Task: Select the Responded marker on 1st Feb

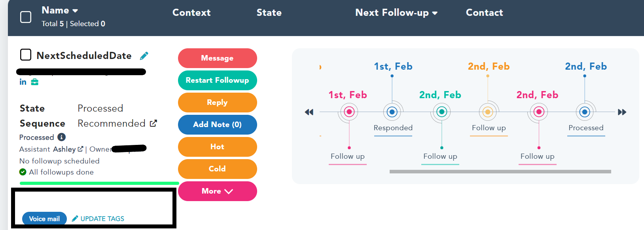Action: [x=392, y=112]
